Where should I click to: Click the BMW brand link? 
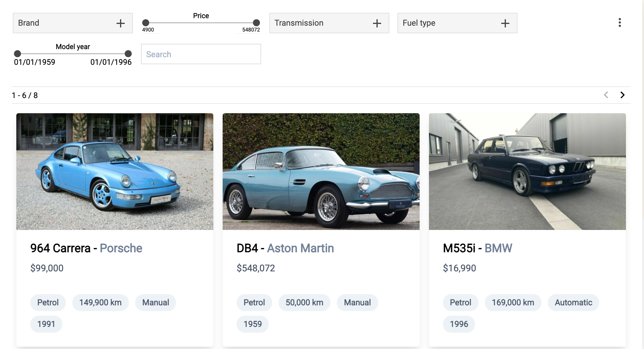pyautogui.click(x=498, y=248)
